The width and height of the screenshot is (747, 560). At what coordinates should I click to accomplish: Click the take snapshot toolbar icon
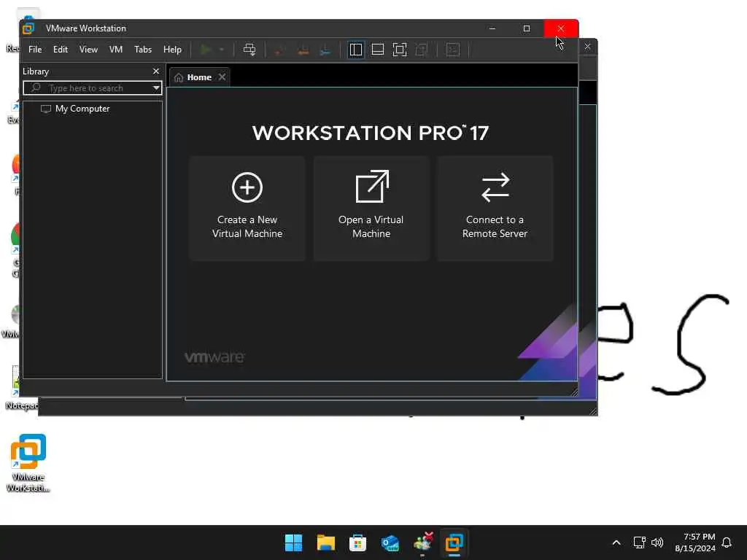point(279,50)
